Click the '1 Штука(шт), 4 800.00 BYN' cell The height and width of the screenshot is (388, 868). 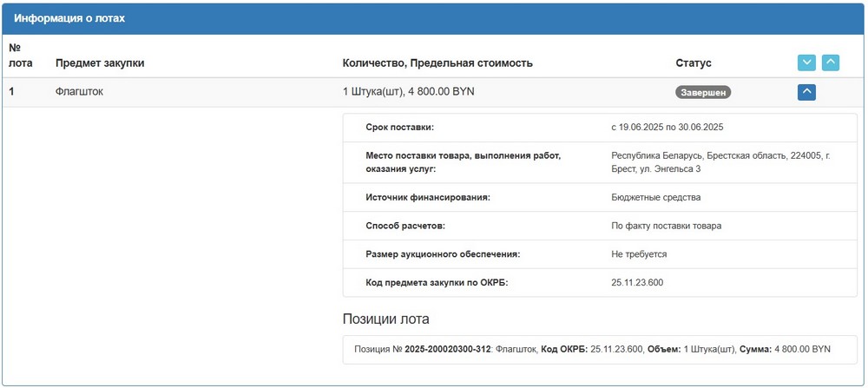tap(409, 91)
